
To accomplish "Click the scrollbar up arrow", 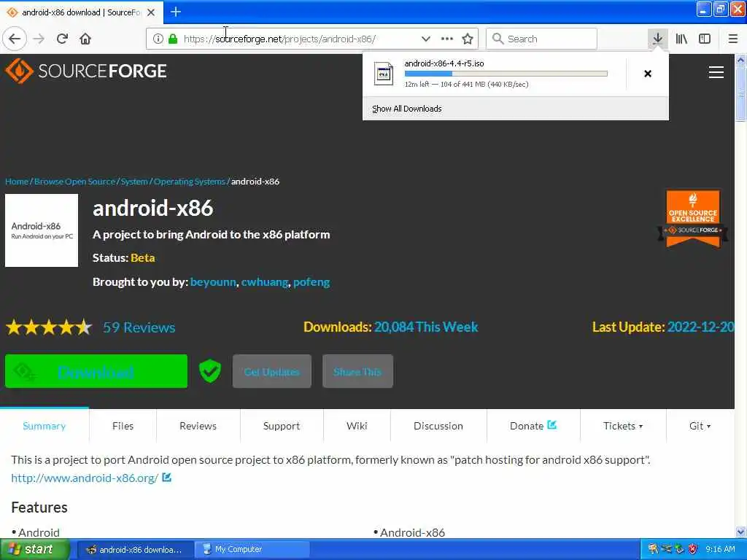I will (740, 60).
